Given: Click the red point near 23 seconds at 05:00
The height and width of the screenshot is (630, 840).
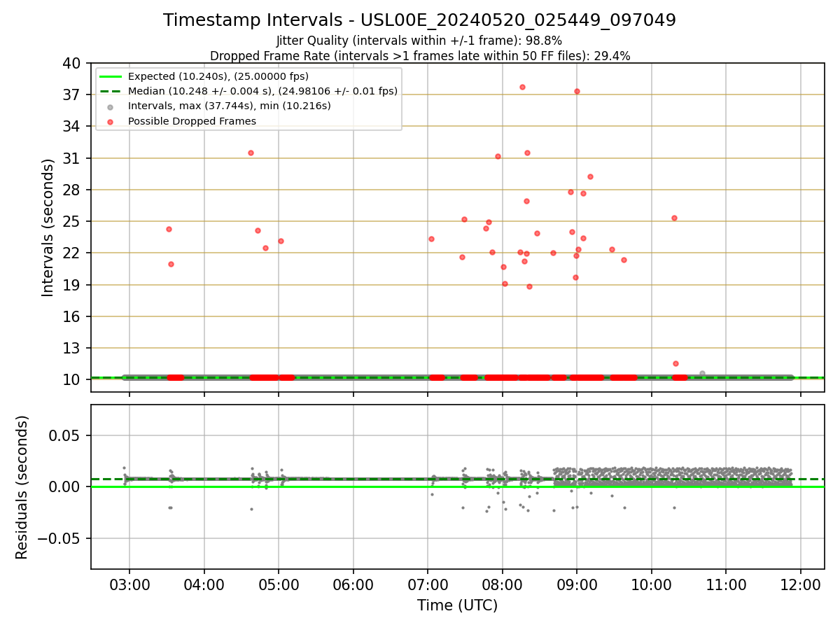Looking at the screenshot, I should 281,241.
